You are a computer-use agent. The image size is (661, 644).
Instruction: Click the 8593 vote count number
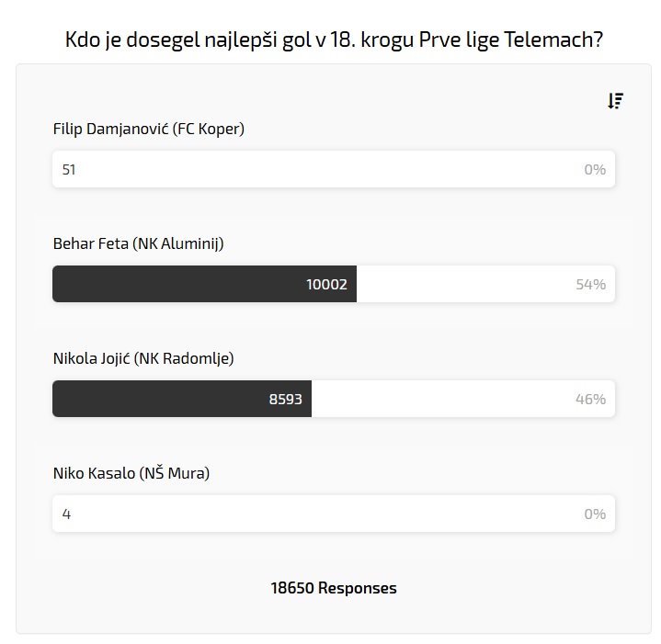click(285, 400)
